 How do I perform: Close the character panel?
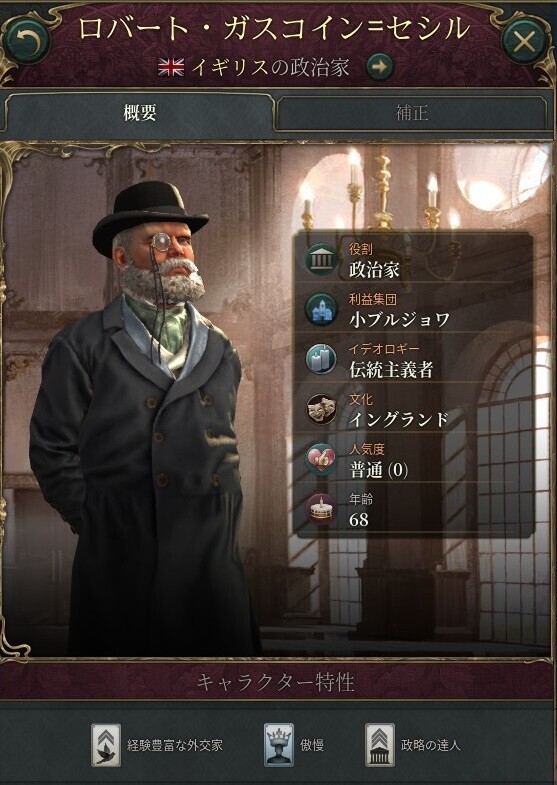coord(523,42)
